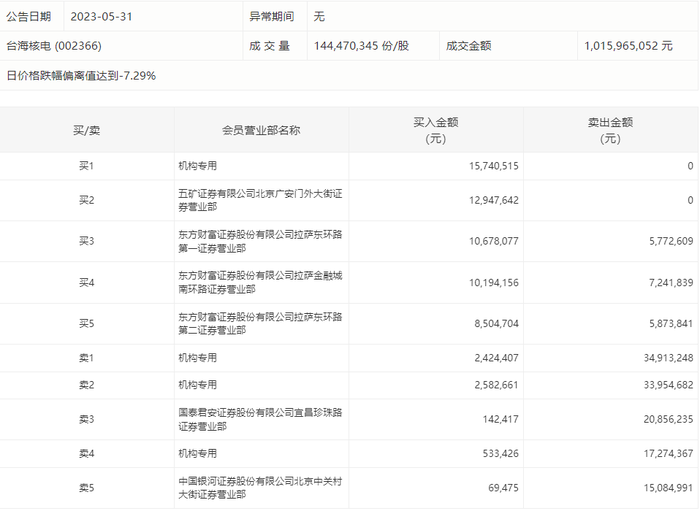This screenshot has width=700, height=511.
Task: Click the 成交金额 label
Action: 468,46
